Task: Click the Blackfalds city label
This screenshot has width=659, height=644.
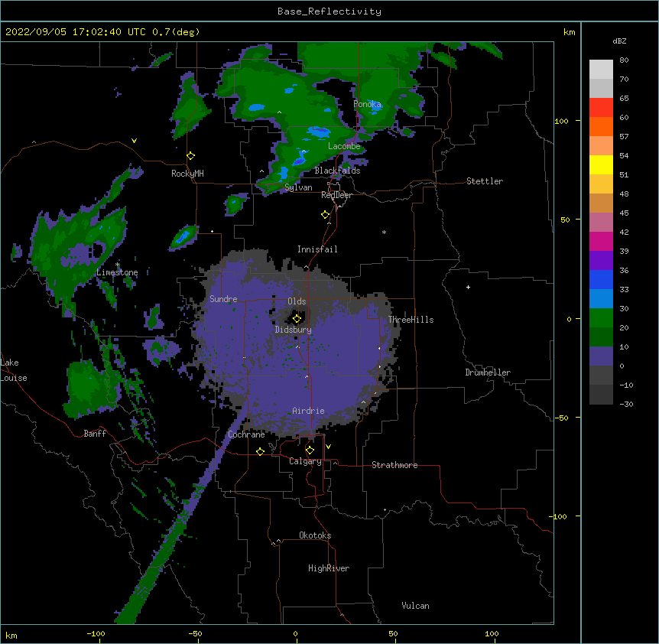Action: tap(337, 171)
